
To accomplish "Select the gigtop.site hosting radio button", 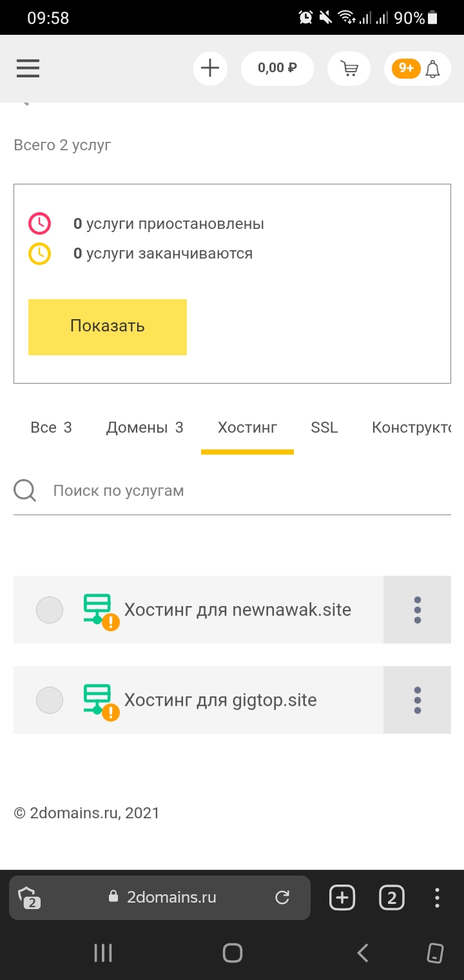I will point(50,700).
